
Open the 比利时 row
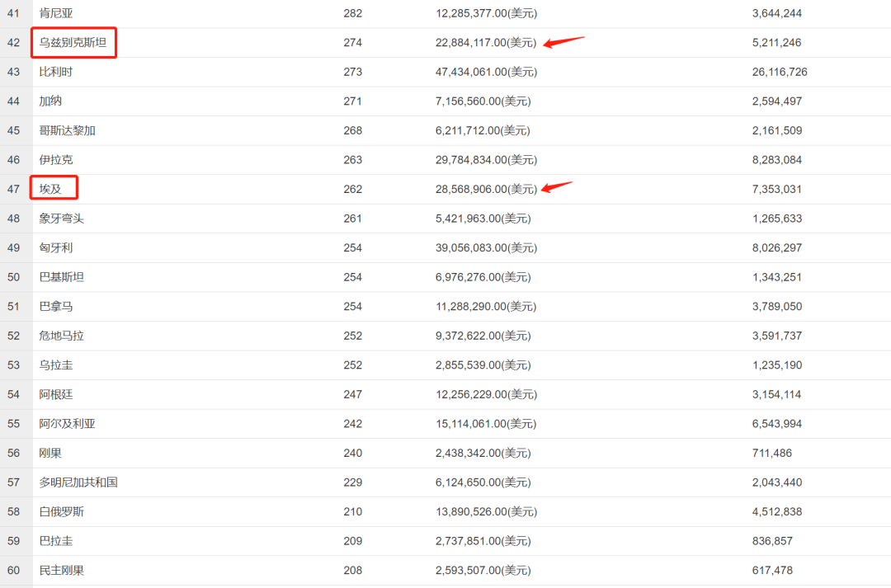[56, 72]
